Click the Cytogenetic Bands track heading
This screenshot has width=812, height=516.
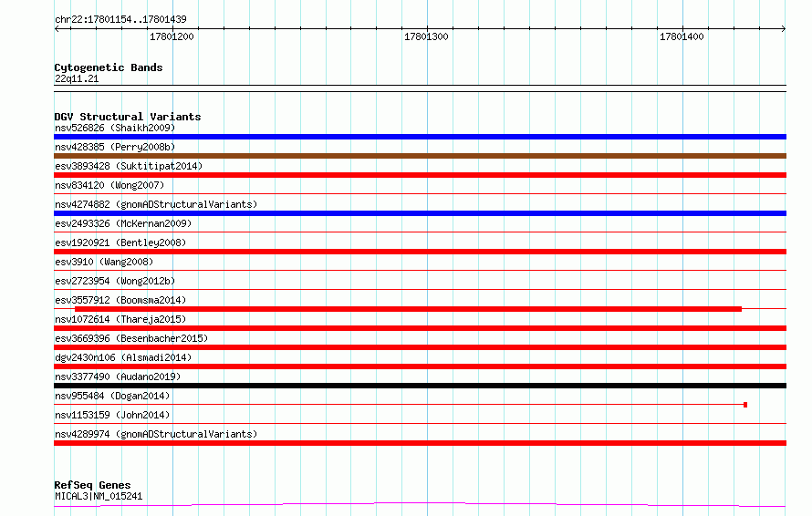tap(109, 67)
